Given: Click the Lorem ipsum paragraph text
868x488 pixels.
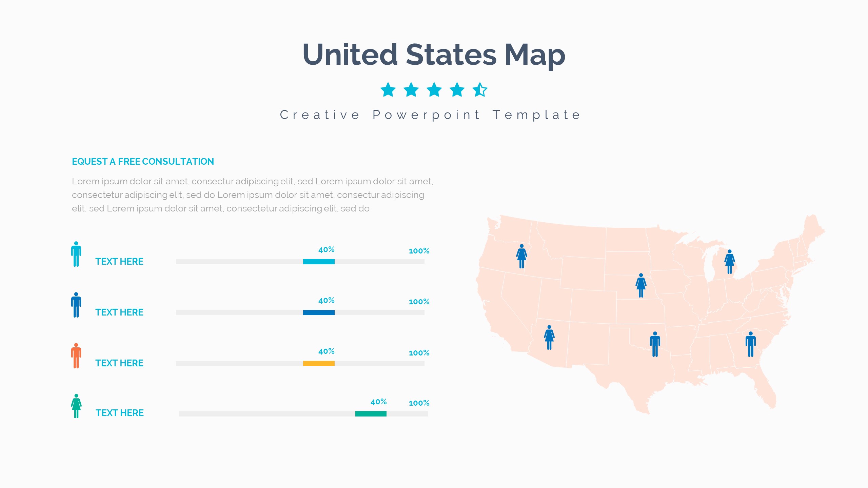Looking at the screenshot, I should (252, 195).
